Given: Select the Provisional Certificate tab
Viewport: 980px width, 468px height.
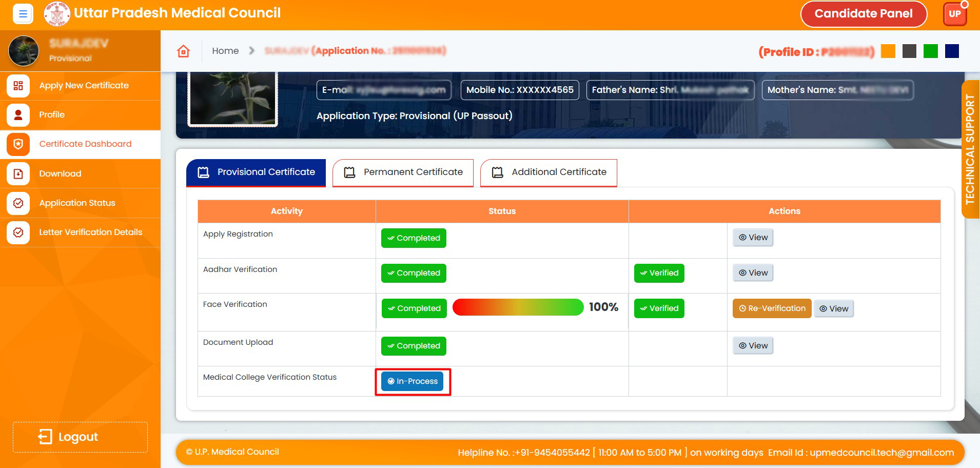Looking at the screenshot, I should tap(256, 172).
